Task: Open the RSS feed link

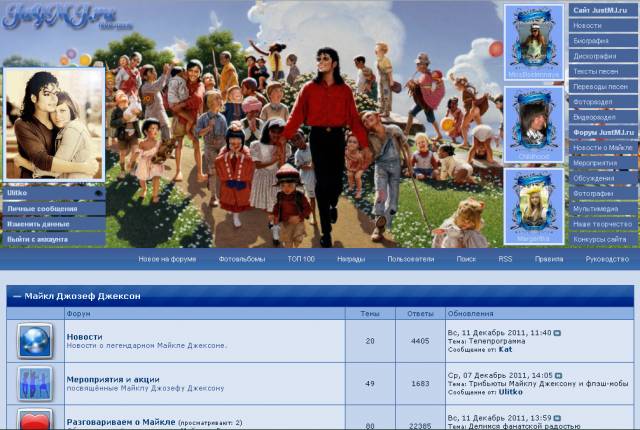Action: click(x=505, y=259)
